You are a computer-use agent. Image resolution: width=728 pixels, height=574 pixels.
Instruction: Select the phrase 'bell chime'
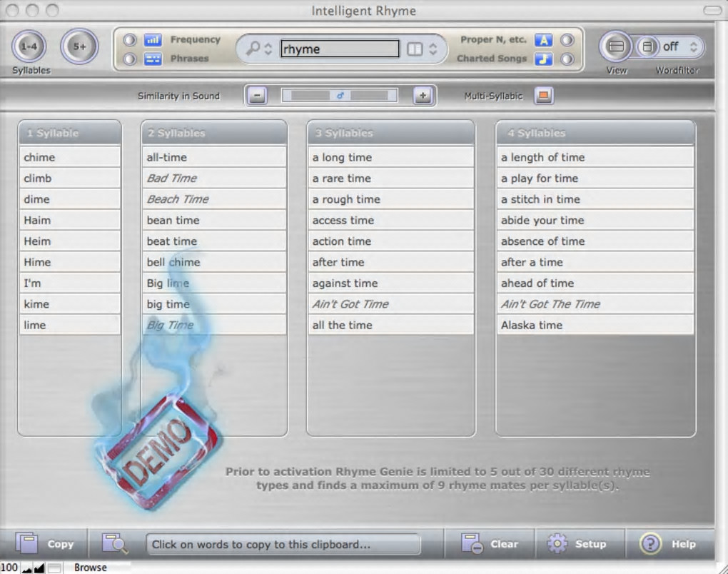coord(214,262)
